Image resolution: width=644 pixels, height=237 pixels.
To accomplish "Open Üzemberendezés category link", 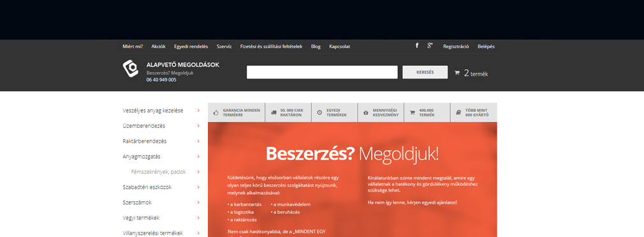I will 143,126.
